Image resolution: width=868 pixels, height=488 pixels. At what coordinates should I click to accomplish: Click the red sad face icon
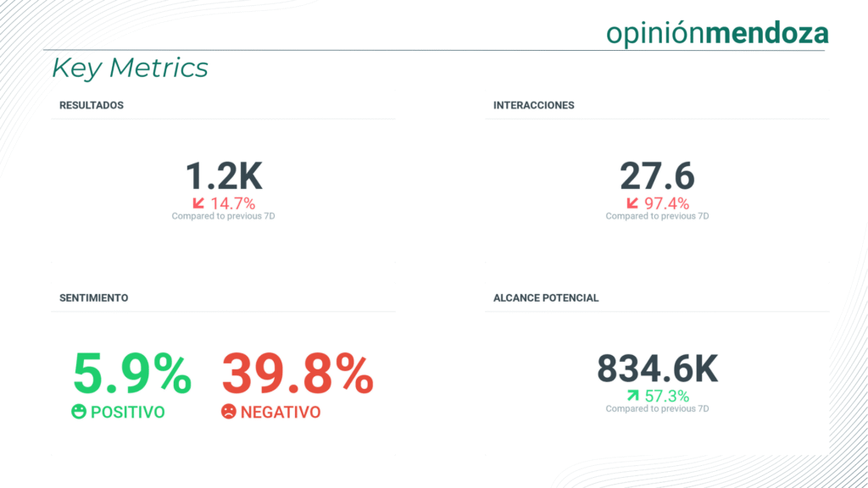228,413
